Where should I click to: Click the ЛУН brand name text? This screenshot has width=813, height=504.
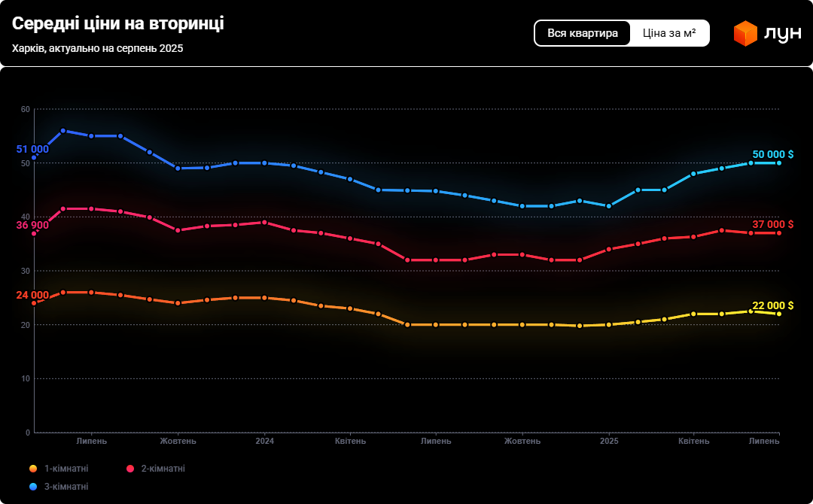pos(782,34)
